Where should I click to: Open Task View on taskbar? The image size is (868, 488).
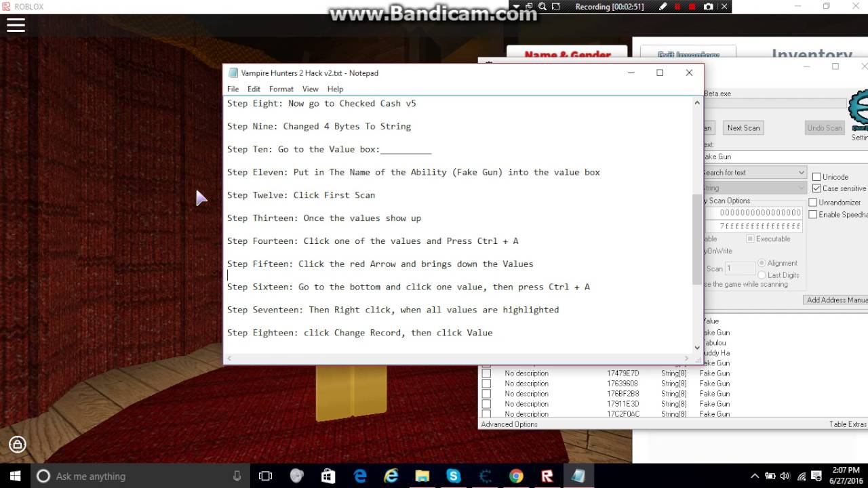pyautogui.click(x=265, y=476)
